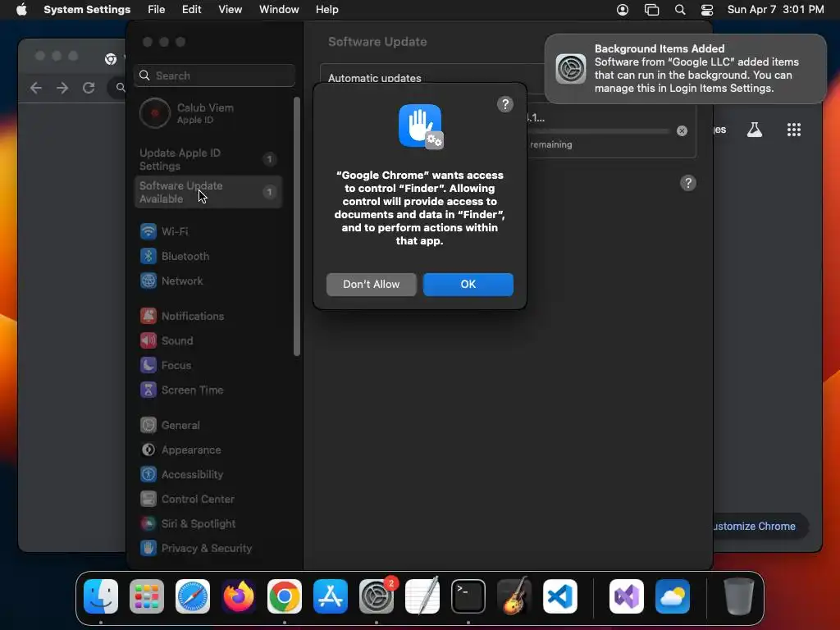Open System Settings from the Dock

(376, 596)
